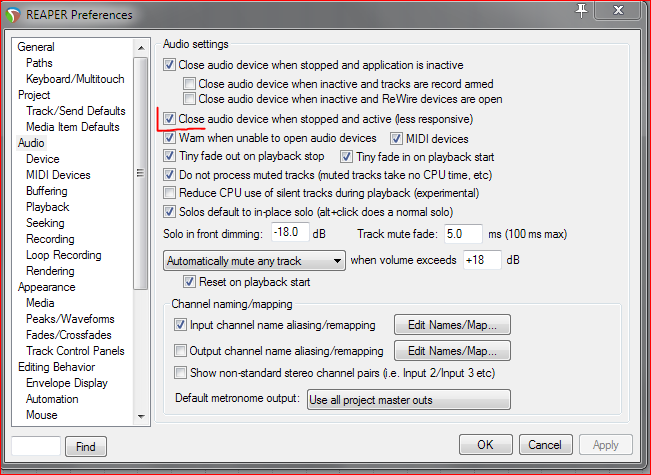Toggle Close audio device when stopped and application is inactive
Screen dimensions: 651x475
click(x=169, y=65)
